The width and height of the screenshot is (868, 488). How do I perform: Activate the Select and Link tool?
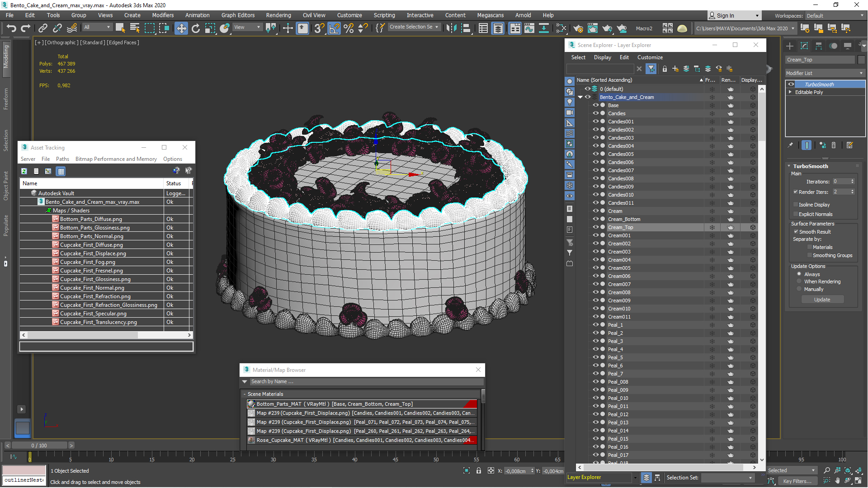point(42,28)
